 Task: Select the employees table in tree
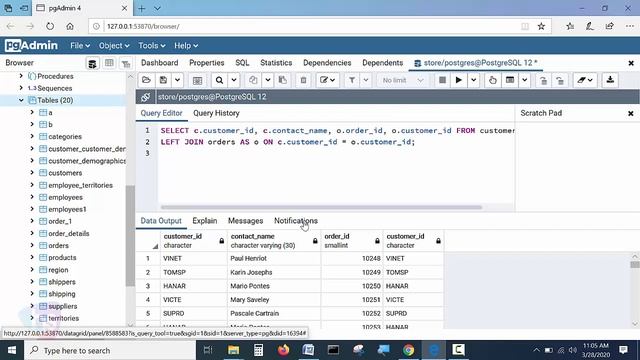pyautogui.click(x=65, y=197)
